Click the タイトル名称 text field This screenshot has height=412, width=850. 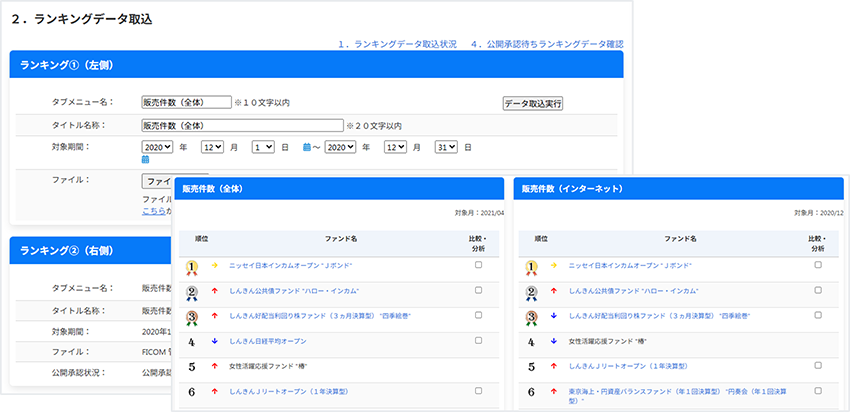(x=242, y=125)
